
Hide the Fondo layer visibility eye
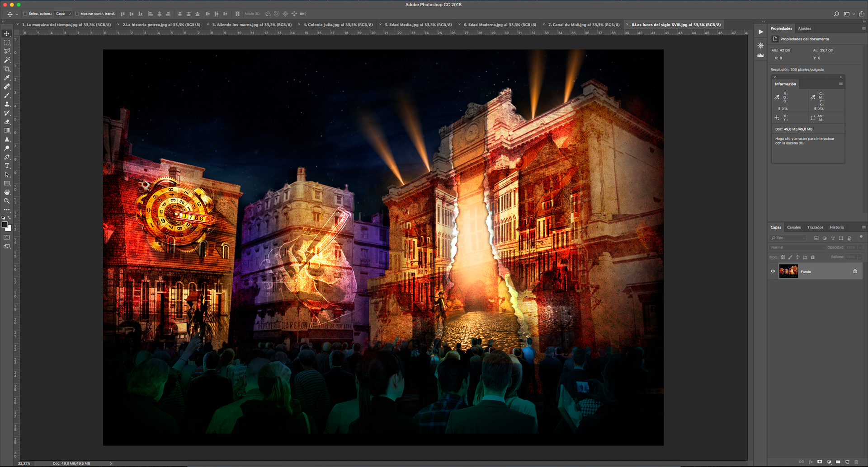pyautogui.click(x=773, y=271)
